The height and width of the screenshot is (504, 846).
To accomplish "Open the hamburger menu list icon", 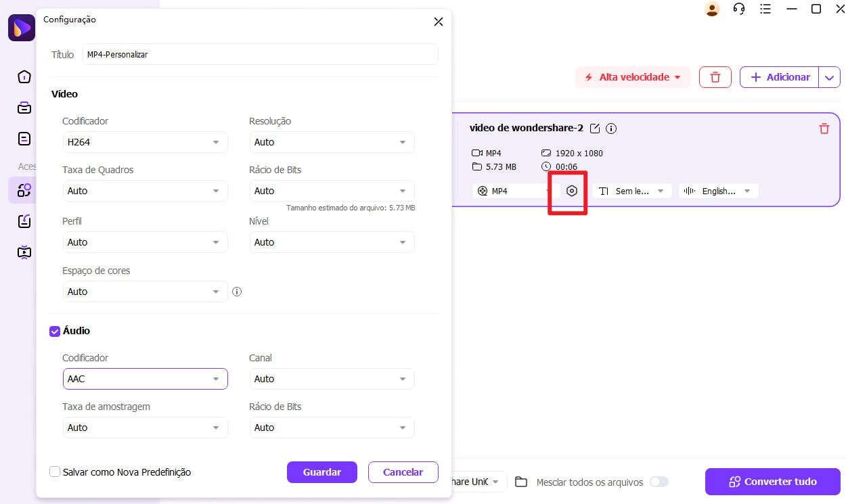I will click(x=766, y=9).
